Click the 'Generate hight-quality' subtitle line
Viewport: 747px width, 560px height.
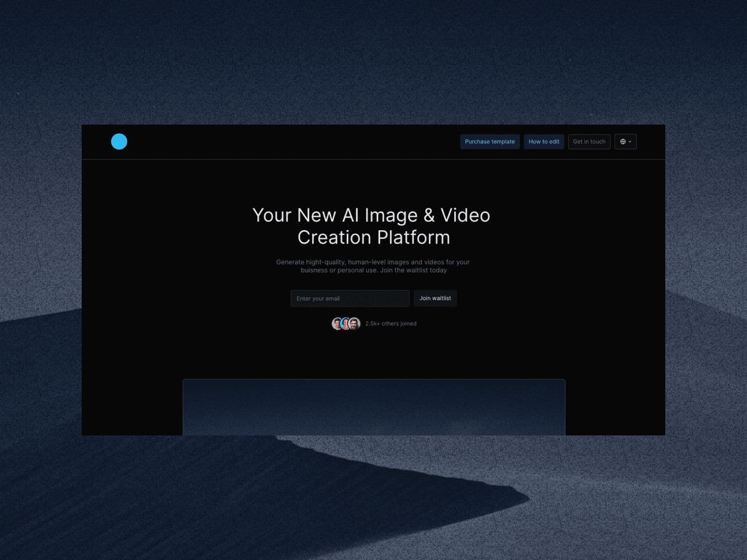(373, 262)
